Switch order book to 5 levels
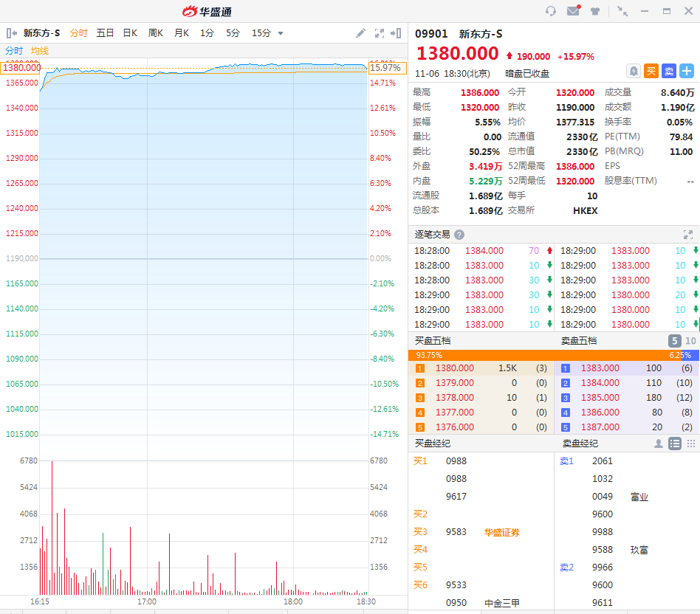This screenshot has height=614, width=700. [x=675, y=341]
